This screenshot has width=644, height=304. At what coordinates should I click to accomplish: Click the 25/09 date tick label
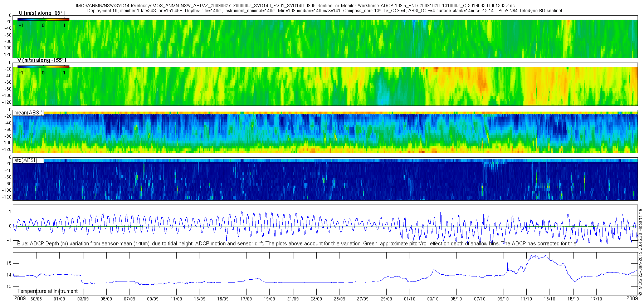(340, 299)
